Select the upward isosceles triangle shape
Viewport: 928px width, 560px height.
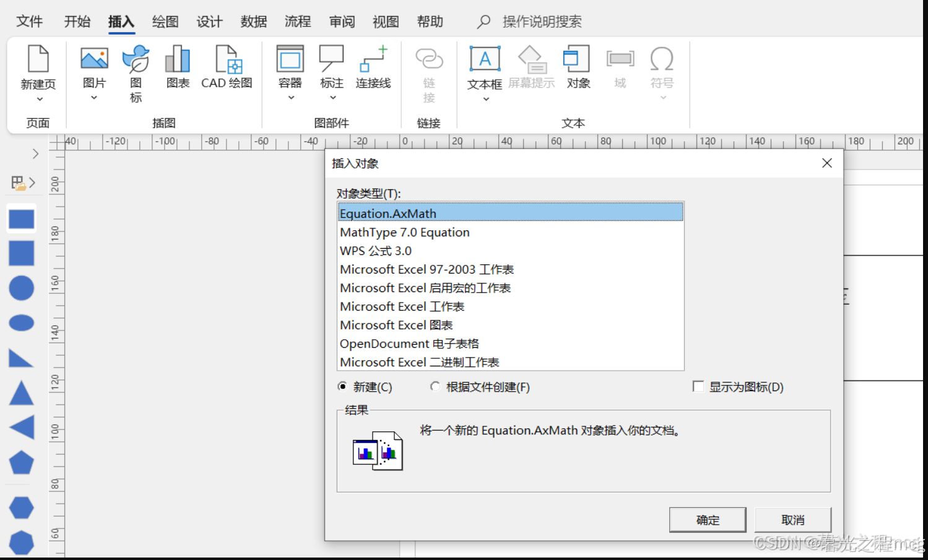(22, 393)
